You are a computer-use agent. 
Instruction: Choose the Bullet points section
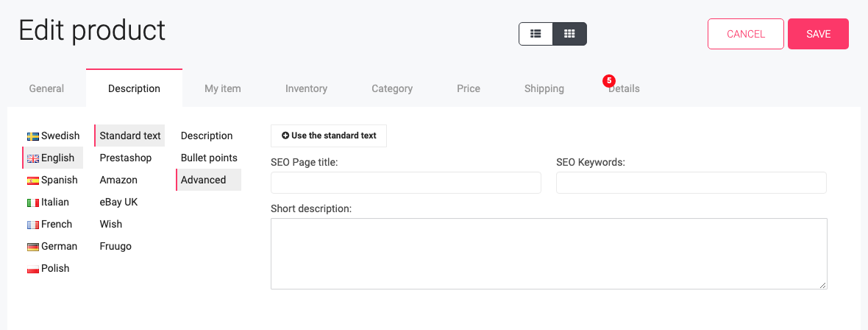(209, 158)
